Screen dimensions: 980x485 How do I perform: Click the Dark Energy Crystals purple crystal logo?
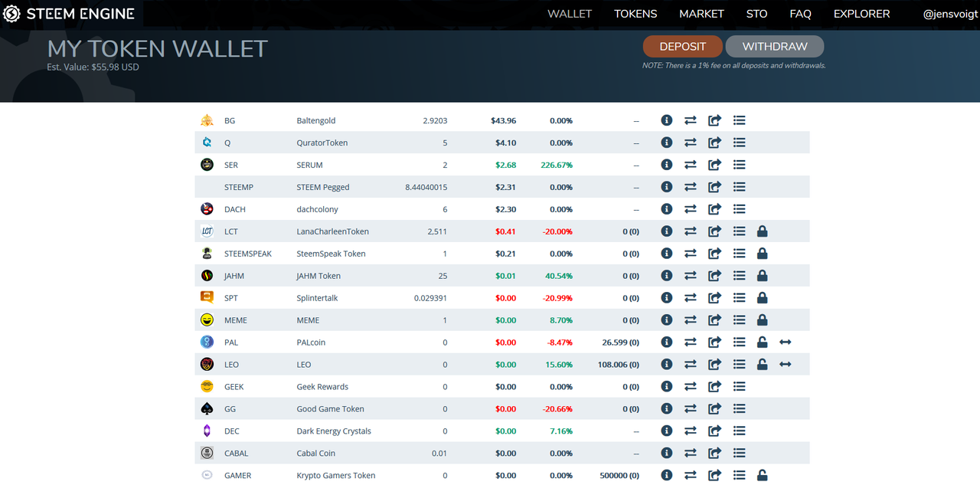(207, 431)
